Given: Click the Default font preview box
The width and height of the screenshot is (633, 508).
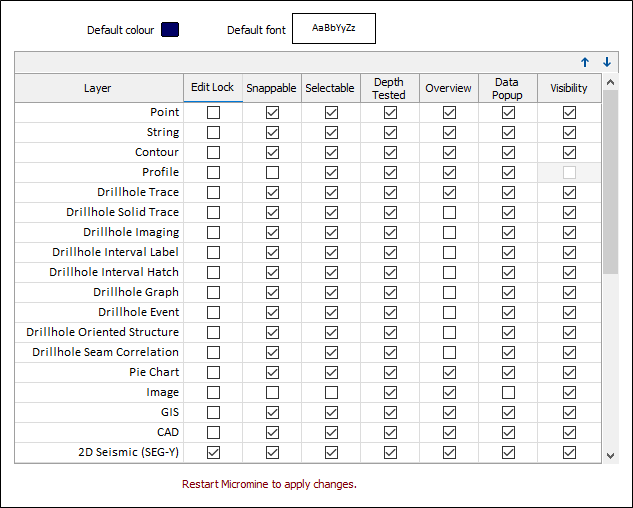Looking at the screenshot, I should 333,29.
